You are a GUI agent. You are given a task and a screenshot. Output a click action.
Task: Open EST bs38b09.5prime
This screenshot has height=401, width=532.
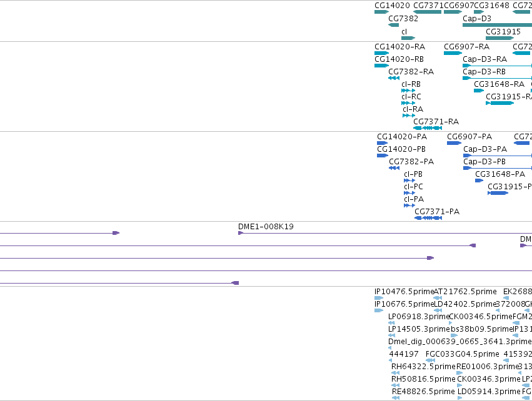click(x=481, y=329)
